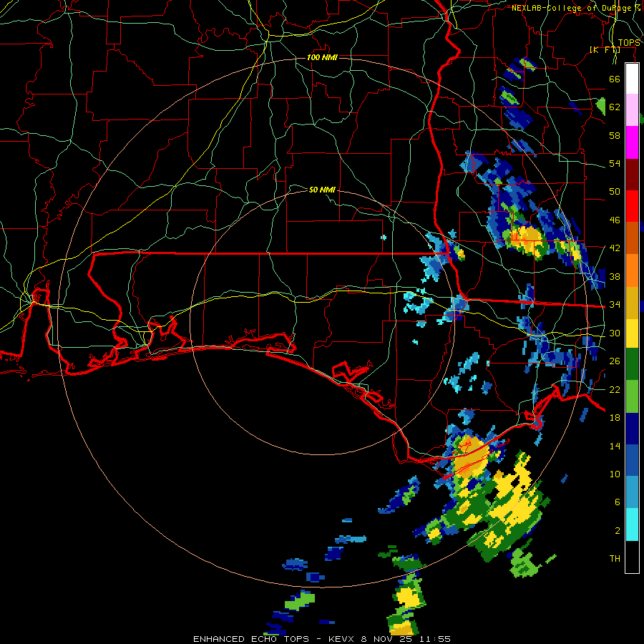Click the "66" legend value
The height and width of the screenshot is (644, 644).
click(x=615, y=79)
